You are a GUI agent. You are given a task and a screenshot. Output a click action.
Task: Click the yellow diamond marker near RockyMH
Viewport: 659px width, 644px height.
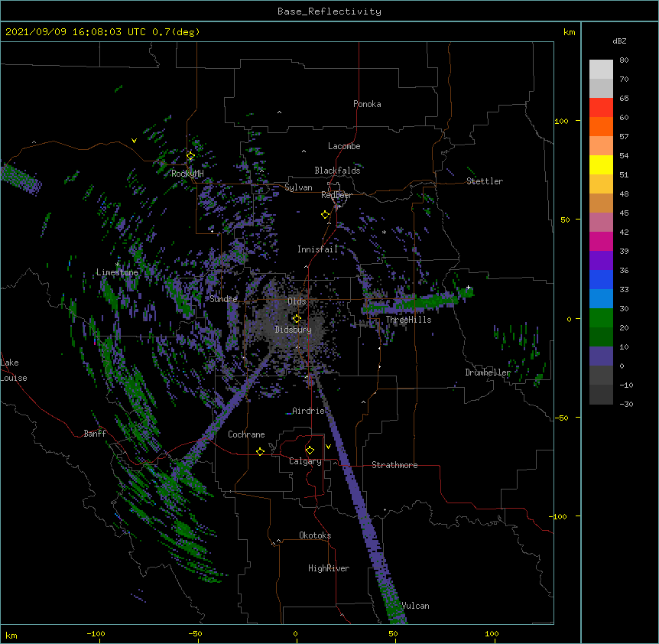click(x=190, y=156)
